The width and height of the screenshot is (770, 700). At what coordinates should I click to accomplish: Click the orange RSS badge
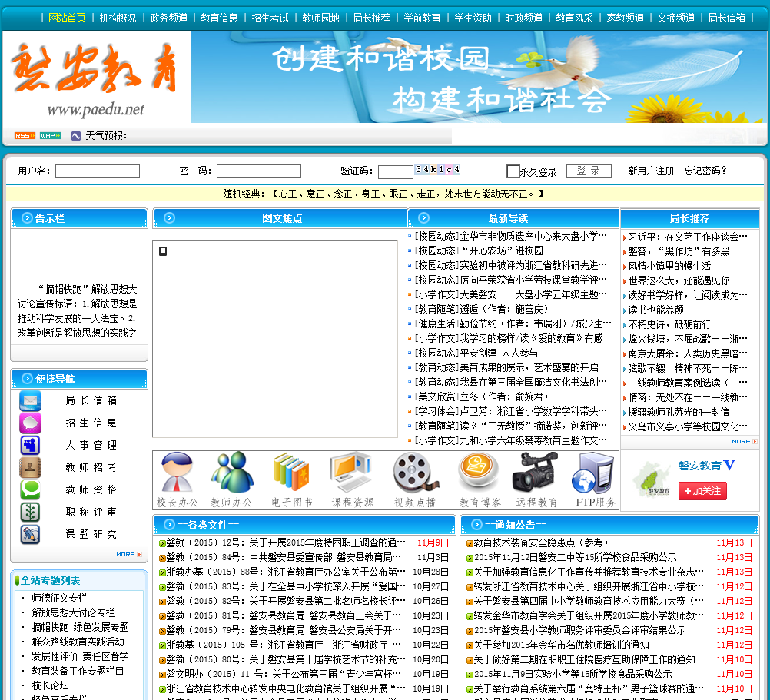25,135
